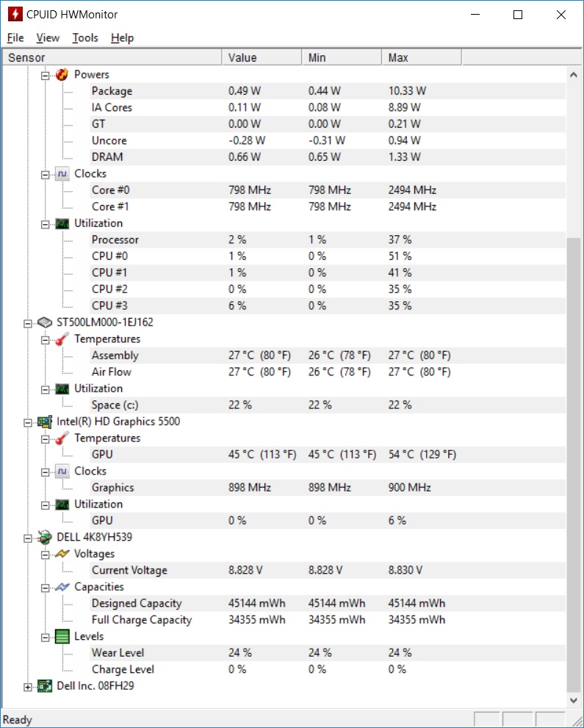Click the Powers flame icon
Screen dimensions: 584x728
coord(62,74)
